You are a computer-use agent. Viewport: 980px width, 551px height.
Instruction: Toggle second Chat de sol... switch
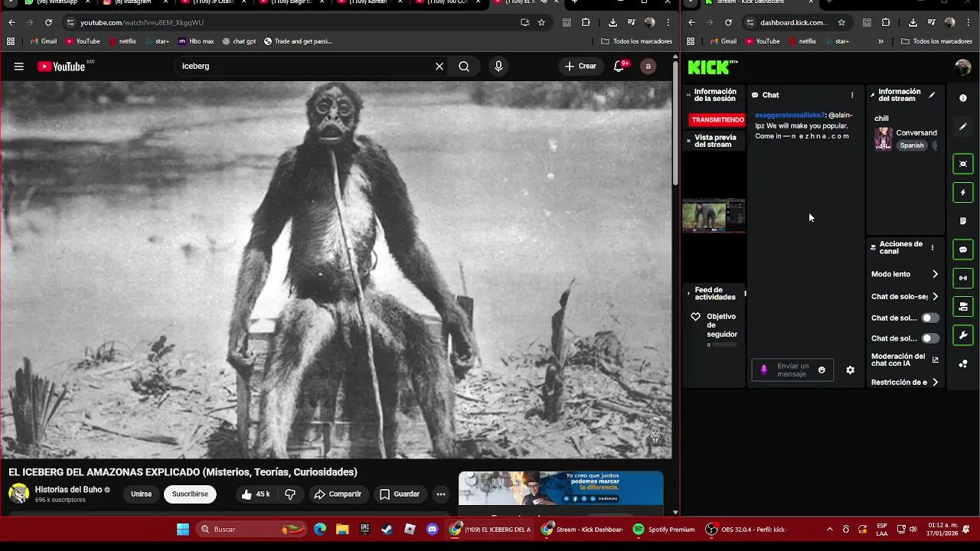pos(930,338)
